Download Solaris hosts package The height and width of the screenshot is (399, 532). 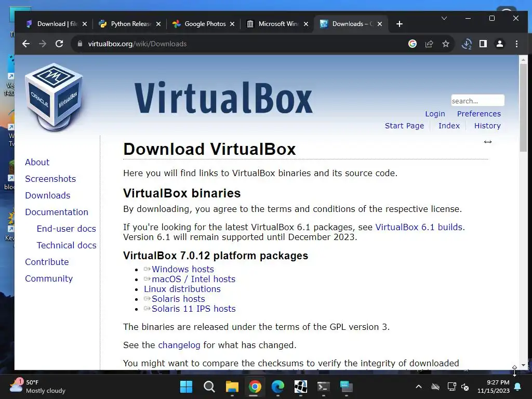coord(178,299)
